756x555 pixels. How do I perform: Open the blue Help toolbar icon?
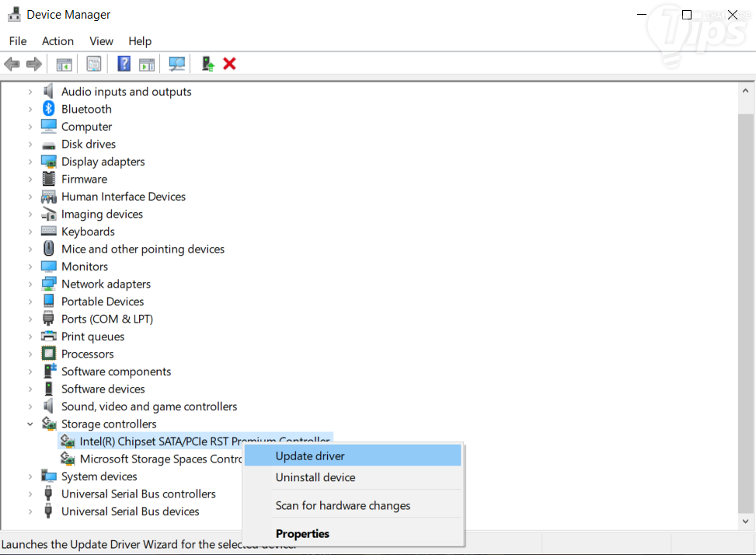pyautogui.click(x=124, y=64)
